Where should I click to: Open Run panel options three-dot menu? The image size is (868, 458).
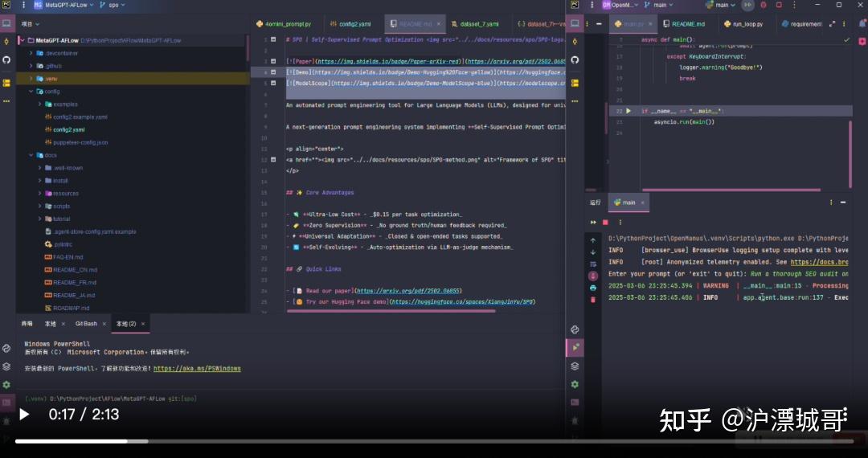[x=832, y=203]
